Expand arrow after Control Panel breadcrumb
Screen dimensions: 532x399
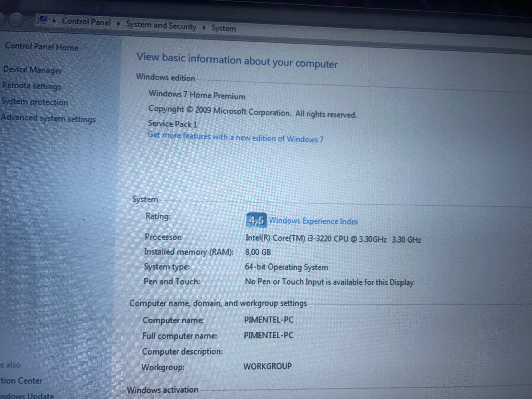click(x=118, y=24)
